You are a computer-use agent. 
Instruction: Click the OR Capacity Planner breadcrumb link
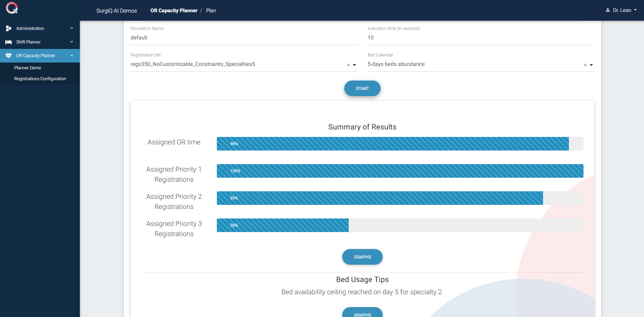[x=174, y=11]
